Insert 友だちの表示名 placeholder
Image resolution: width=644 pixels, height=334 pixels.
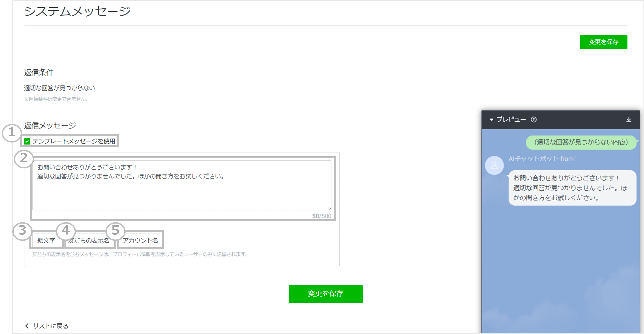point(89,240)
